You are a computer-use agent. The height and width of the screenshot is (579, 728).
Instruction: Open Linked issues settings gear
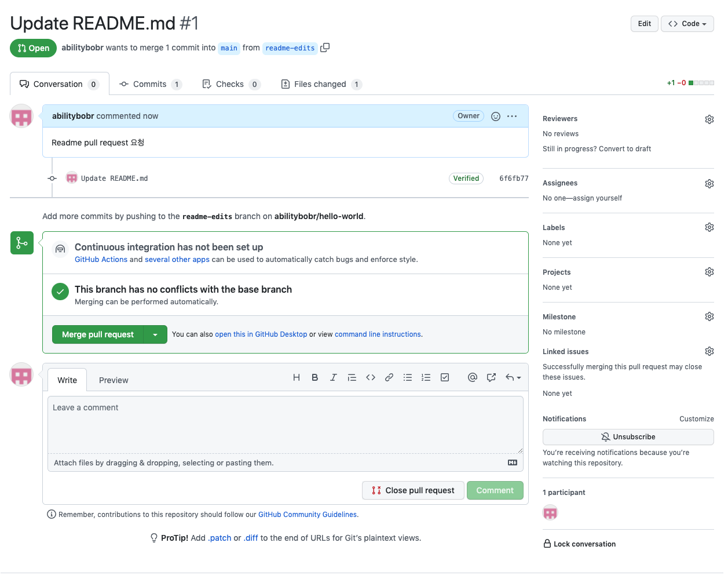[709, 351]
